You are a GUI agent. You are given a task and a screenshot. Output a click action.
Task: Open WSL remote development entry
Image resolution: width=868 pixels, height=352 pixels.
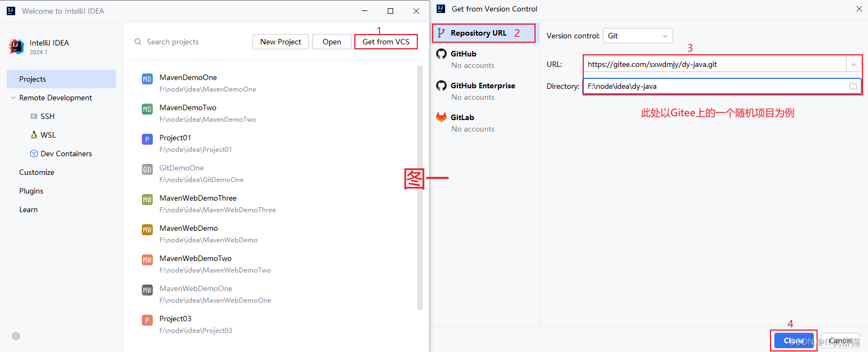[x=48, y=135]
